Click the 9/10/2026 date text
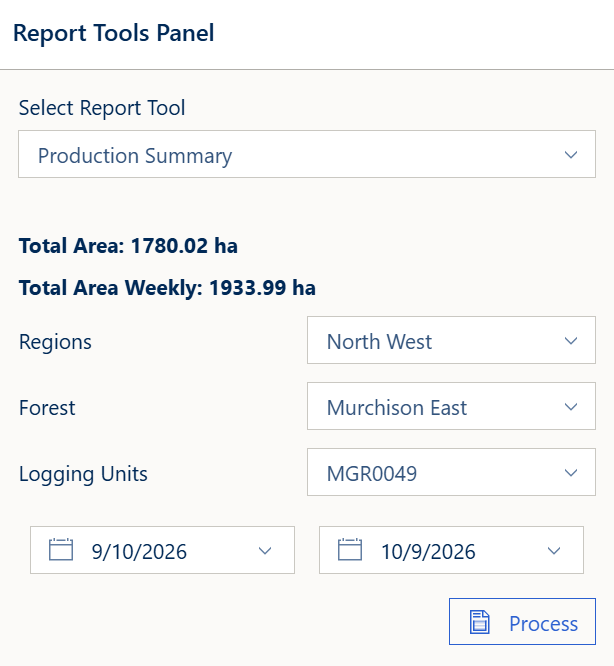Screen dimensions: 614x666 [139, 552]
